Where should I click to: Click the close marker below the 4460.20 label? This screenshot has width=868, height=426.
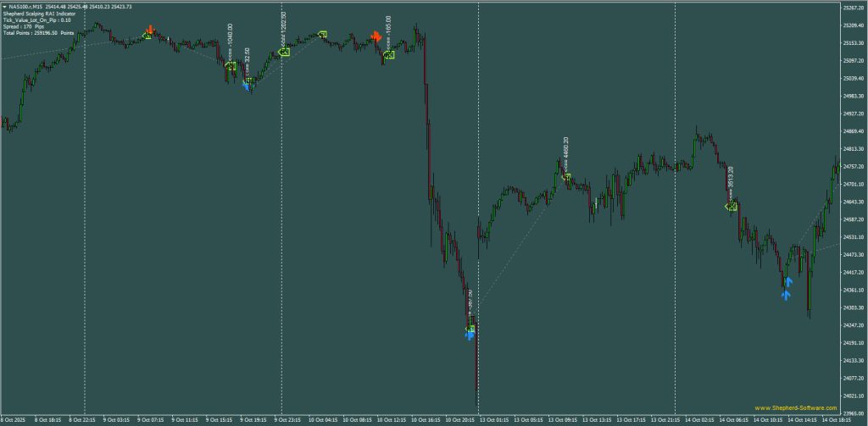pos(565,177)
